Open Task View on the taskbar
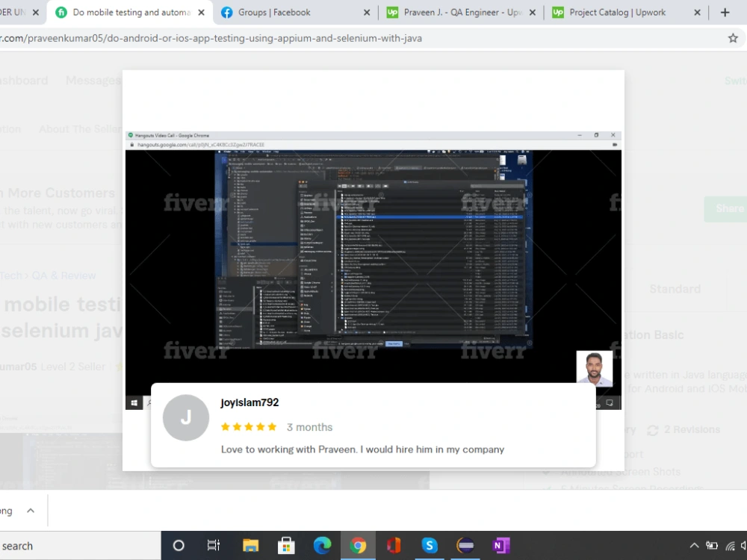747x560 pixels. pyautogui.click(x=214, y=546)
